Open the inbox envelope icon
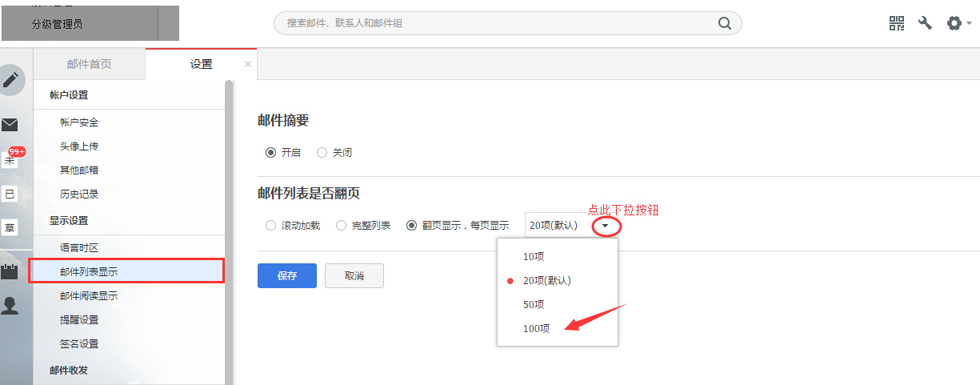Screen dimensions: 980x385 (10, 125)
